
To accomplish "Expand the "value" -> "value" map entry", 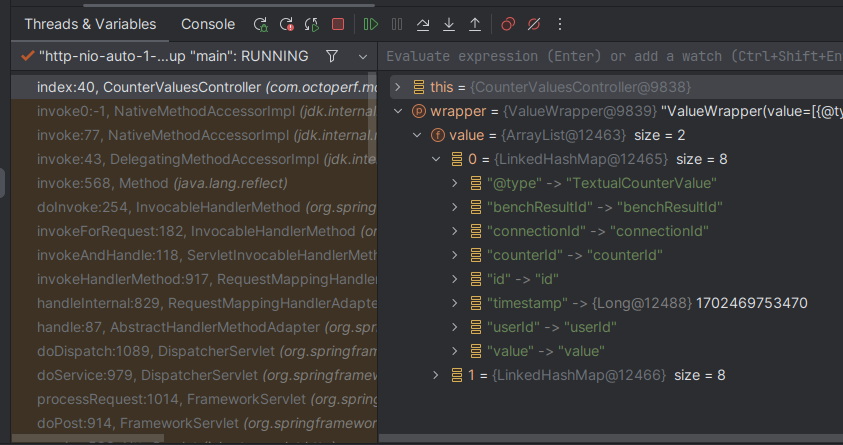I will pyautogui.click(x=455, y=351).
